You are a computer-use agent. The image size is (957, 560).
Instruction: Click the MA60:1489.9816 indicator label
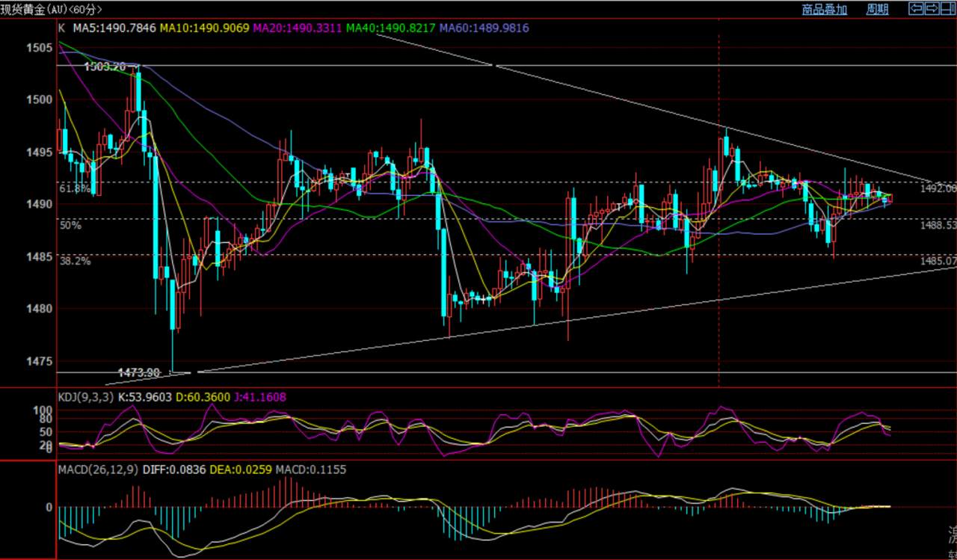[484, 28]
